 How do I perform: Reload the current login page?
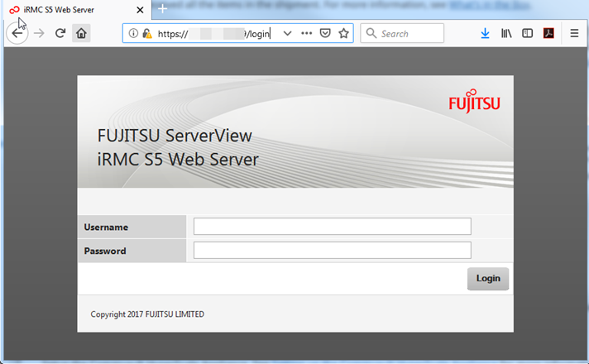pyautogui.click(x=60, y=33)
